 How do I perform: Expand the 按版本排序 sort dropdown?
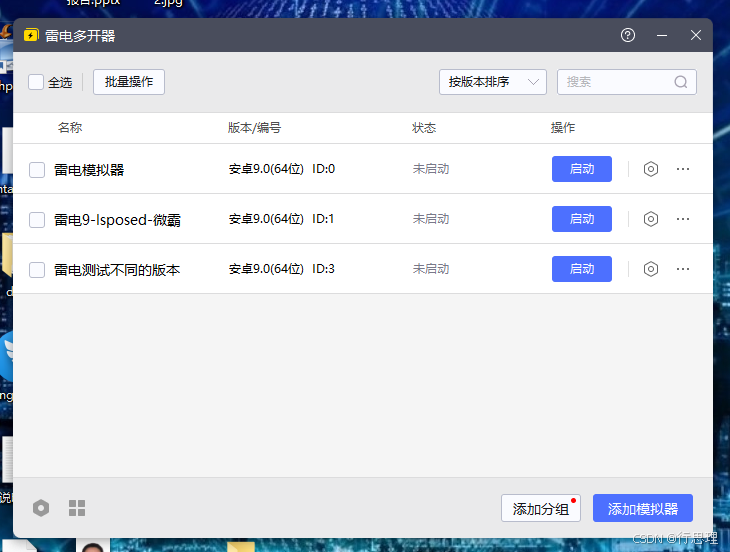click(x=493, y=82)
